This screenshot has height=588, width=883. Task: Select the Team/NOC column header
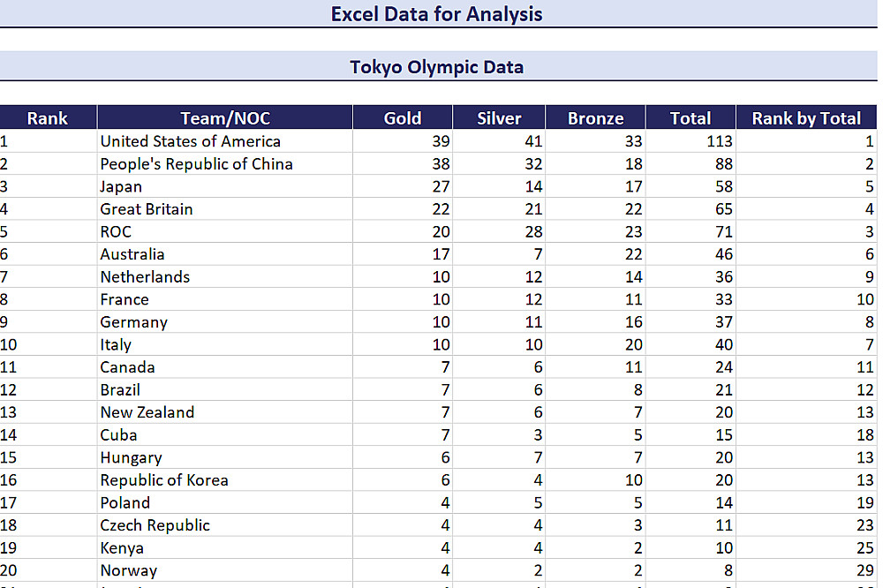coord(225,118)
